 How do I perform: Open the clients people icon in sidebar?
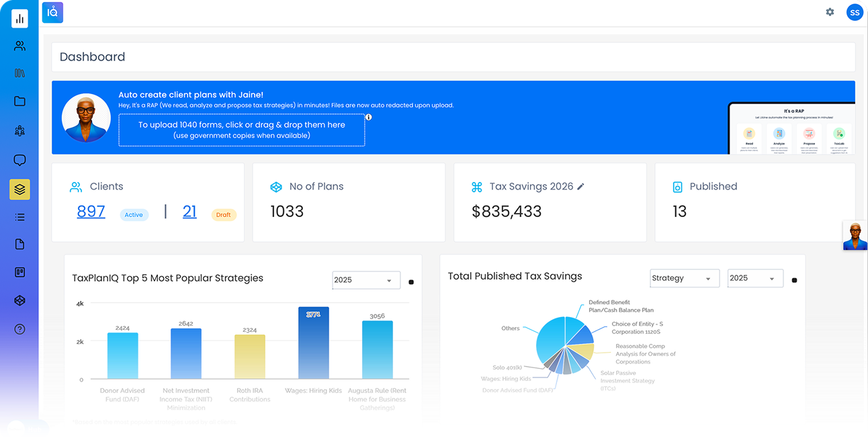point(19,46)
